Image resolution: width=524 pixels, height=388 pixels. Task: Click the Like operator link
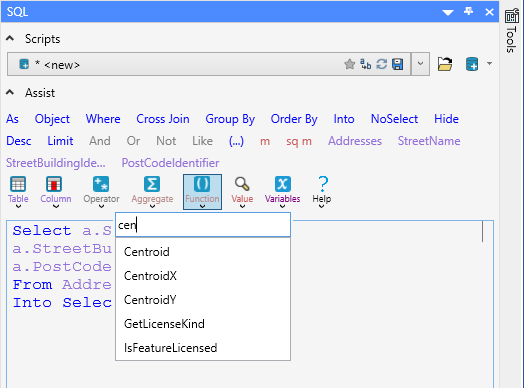coord(202,141)
